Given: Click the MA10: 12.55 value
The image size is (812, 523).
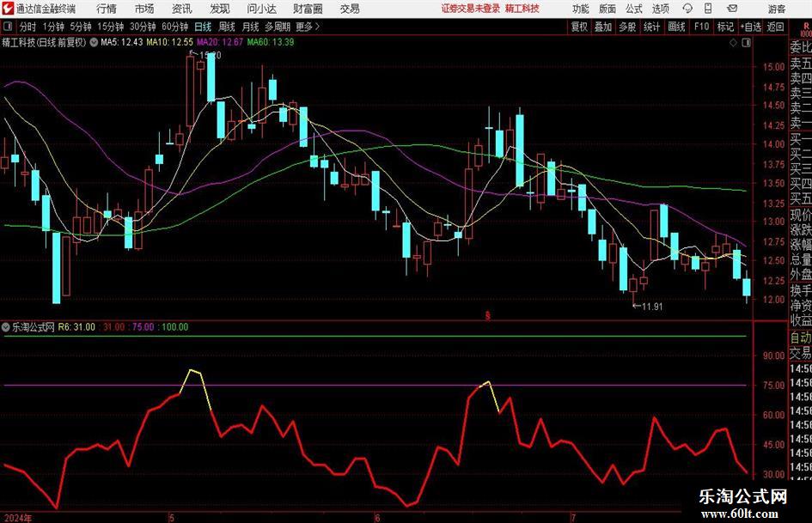Looking at the screenshot, I should coord(170,42).
